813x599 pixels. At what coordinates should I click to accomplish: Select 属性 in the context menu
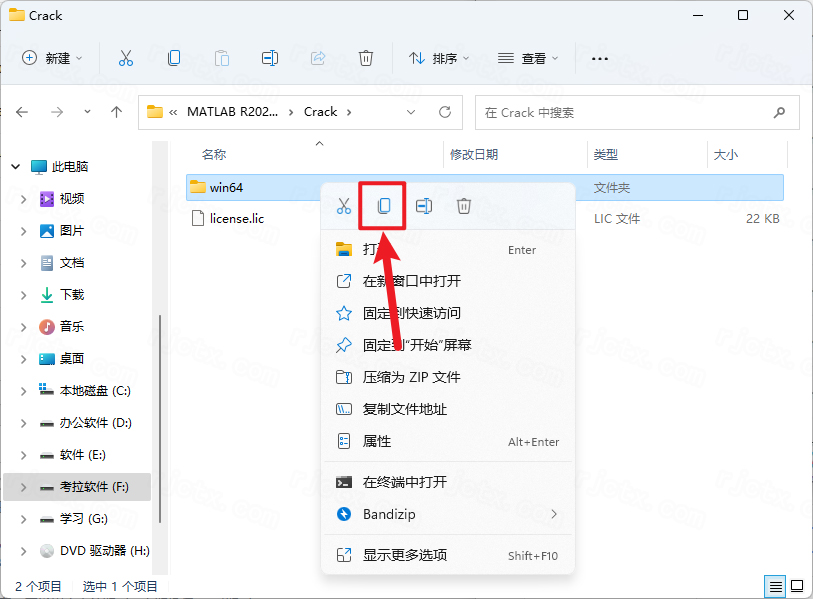click(x=377, y=441)
